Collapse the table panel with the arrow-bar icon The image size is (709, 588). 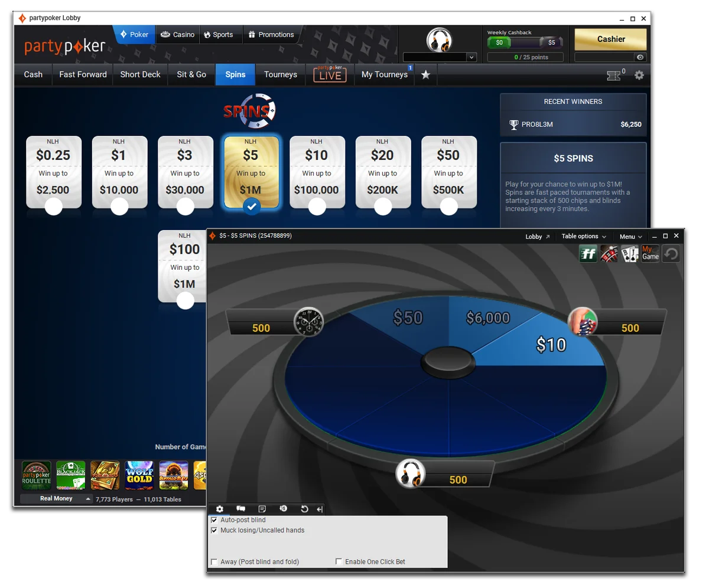tap(320, 509)
